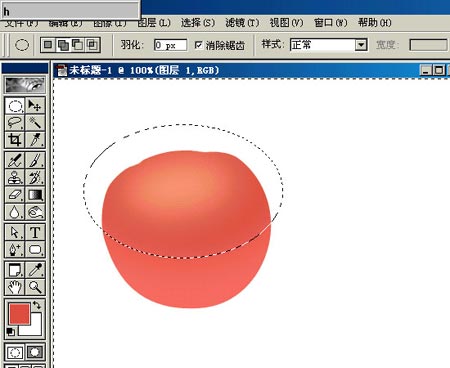Select the Hand tool
This screenshot has height=368, width=450.
coord(15,287)
